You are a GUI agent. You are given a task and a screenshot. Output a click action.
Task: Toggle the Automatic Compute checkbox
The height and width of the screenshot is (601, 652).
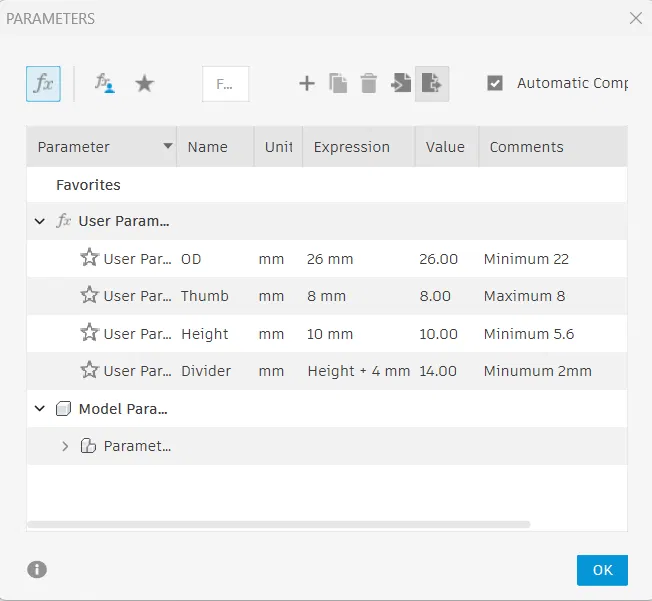click(x=495, y=84)
